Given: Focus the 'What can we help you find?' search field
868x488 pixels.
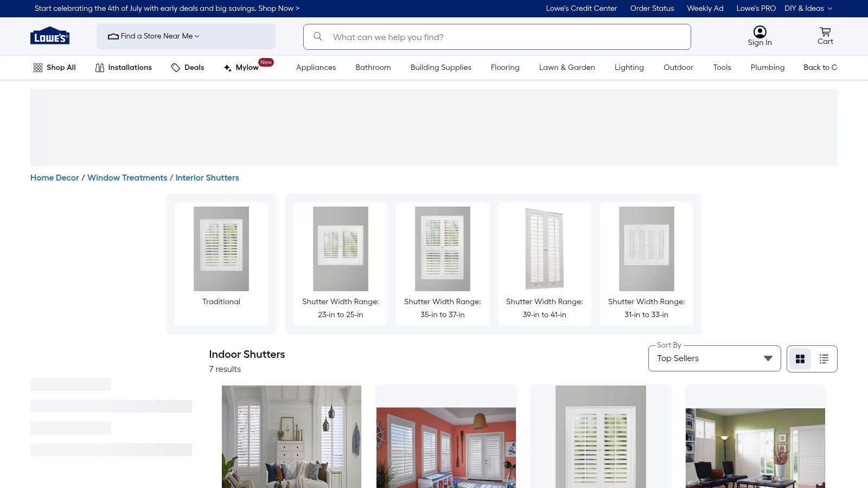Looking at the screenshot, I should click(497, 37).
